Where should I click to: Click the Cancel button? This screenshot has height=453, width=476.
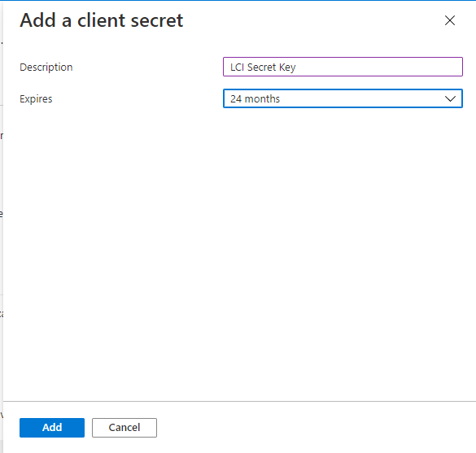coord(124,428)
